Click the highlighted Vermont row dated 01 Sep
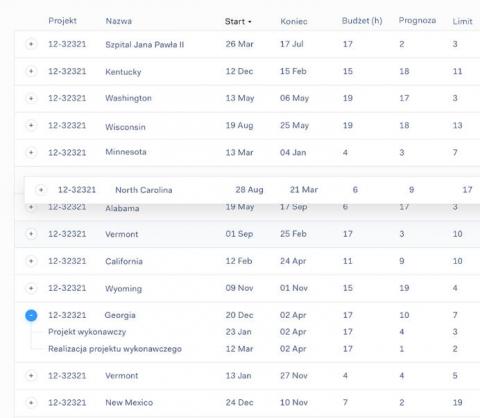The width and height of the screenshot is (480, 418). 247,234
